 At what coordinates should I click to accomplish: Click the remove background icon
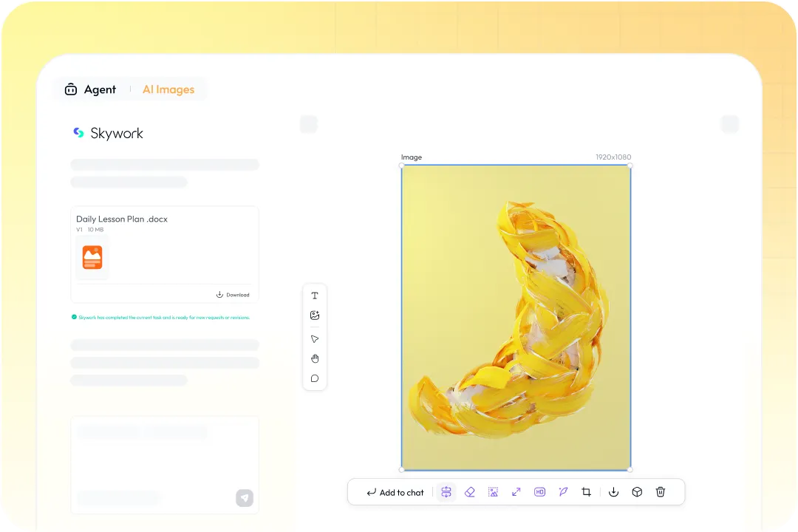[x=493, y=492]
